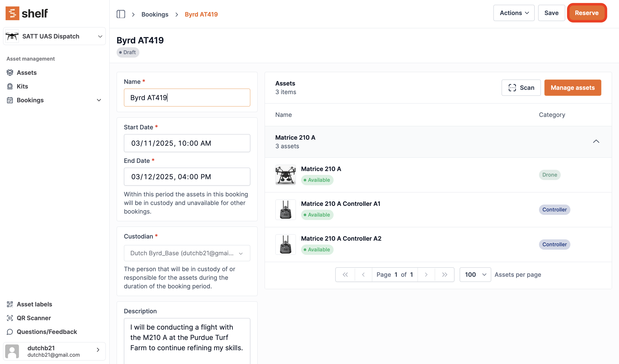Image resolution: width=619 pixels, height=364 pixels.
Task: Go to Bookings breadcrumb
Action: point(155,14)
